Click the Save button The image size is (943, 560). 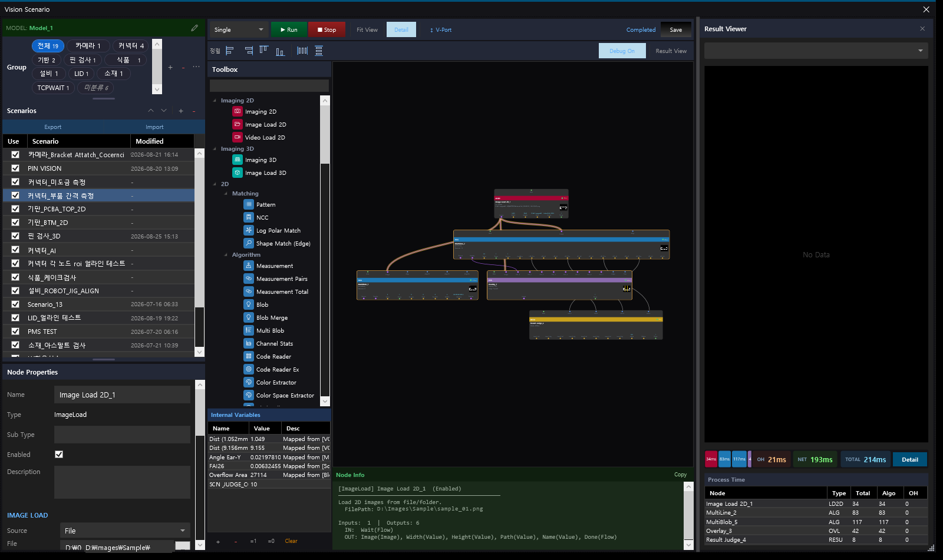point(676,29)
